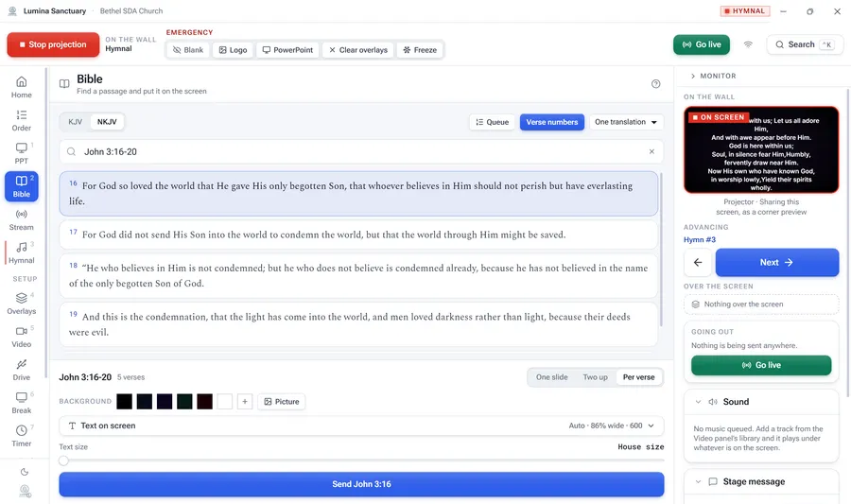Open the One translation dropdown
This screenshot has height=504, width=851.
626,122
